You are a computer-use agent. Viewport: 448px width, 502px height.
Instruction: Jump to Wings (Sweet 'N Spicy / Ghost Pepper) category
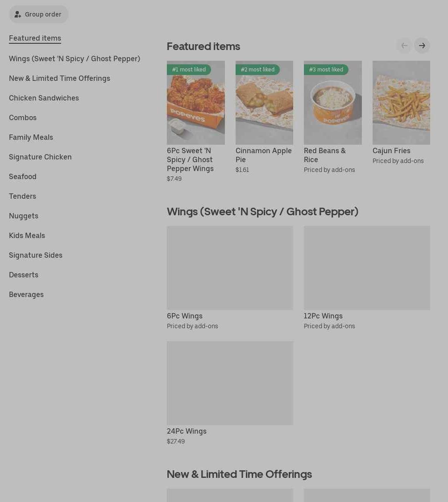pos(75,59)
